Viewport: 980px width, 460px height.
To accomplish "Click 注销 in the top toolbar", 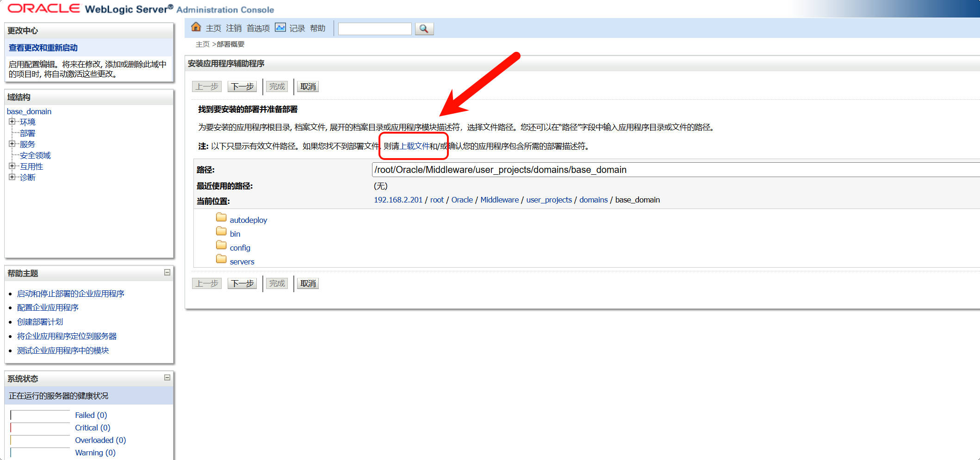I will click(x=234, y=29).
